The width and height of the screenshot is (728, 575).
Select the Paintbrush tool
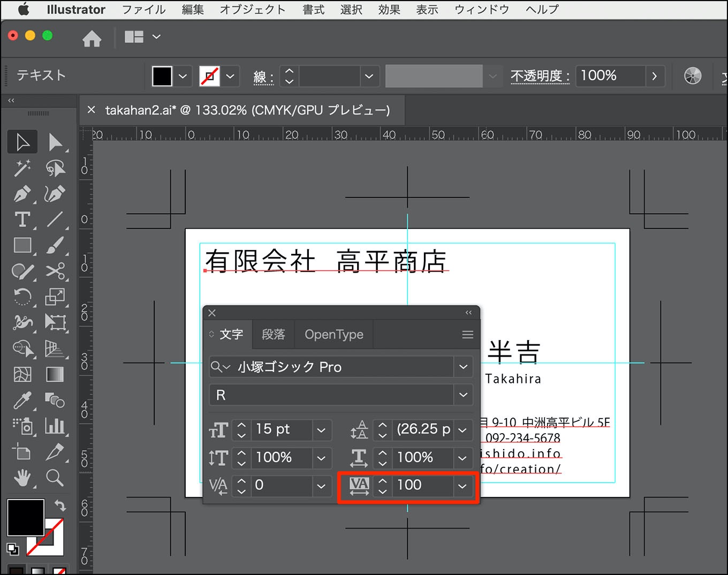[55, 245]
